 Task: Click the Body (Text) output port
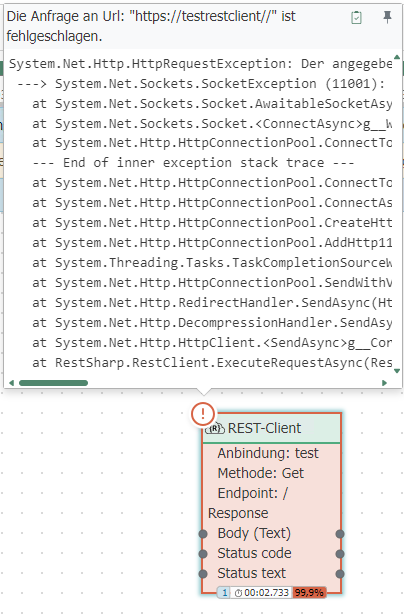tap(340, 534)
